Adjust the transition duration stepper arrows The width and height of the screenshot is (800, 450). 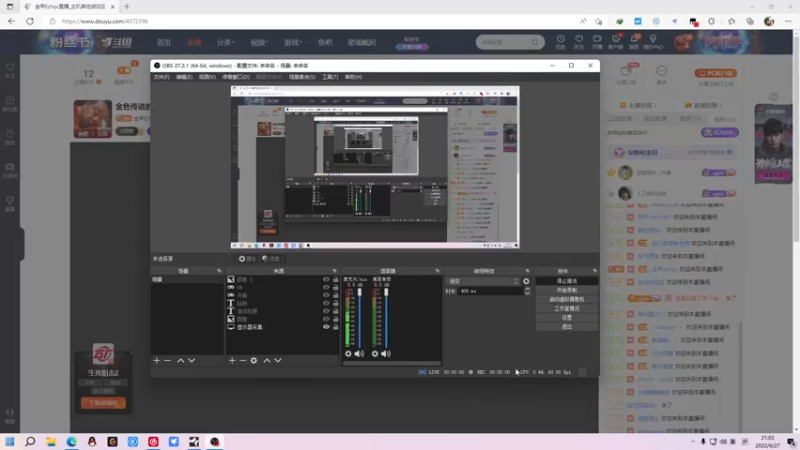pos(527,291)
